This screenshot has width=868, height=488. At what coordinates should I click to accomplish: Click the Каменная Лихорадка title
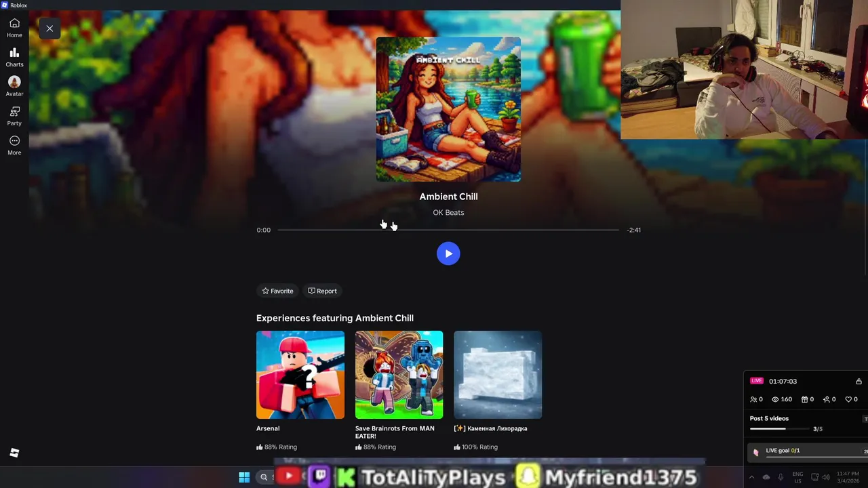pos(490,428)
